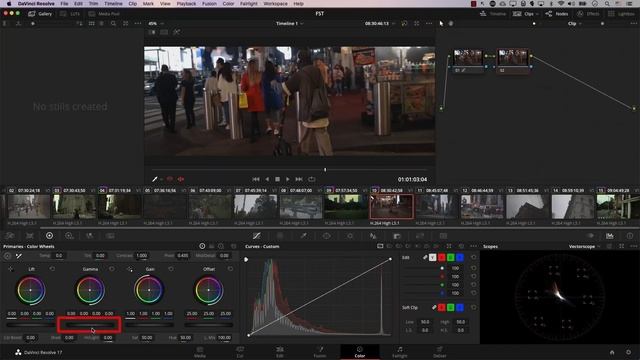Toggle the red curve edit channel
The height and width of the screenshot is (360, 640).
point(442,257)
